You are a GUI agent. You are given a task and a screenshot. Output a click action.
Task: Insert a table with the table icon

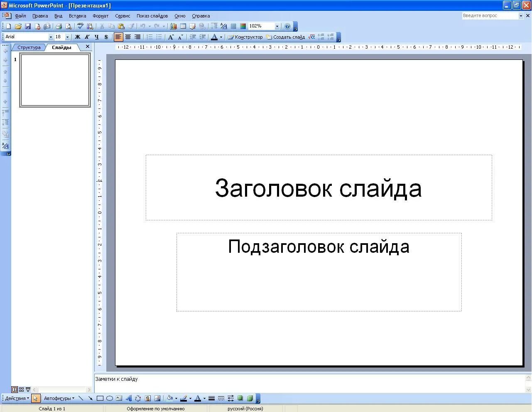tap(183, 26)
